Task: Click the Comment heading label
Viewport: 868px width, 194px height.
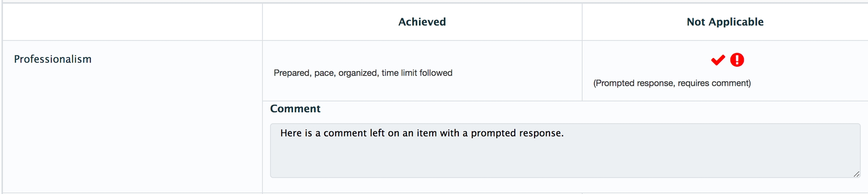Action: pyautogui.click(x=295, y=109)
